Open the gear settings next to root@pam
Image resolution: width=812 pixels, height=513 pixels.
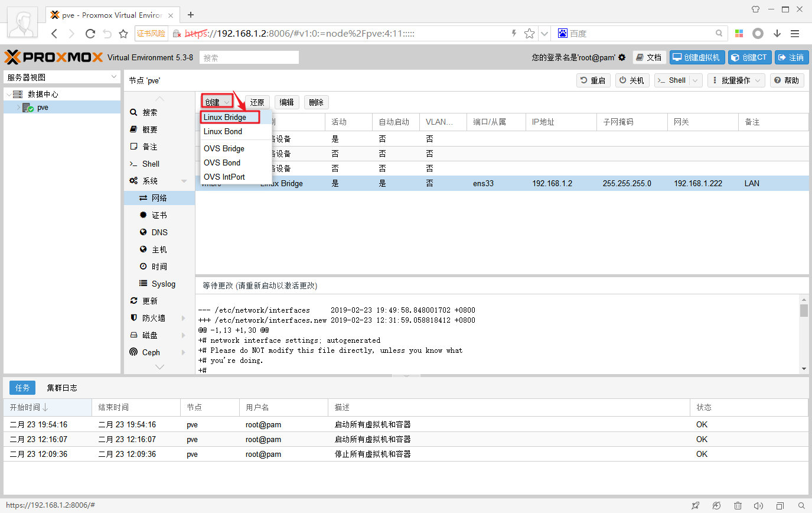click(622, 57)
